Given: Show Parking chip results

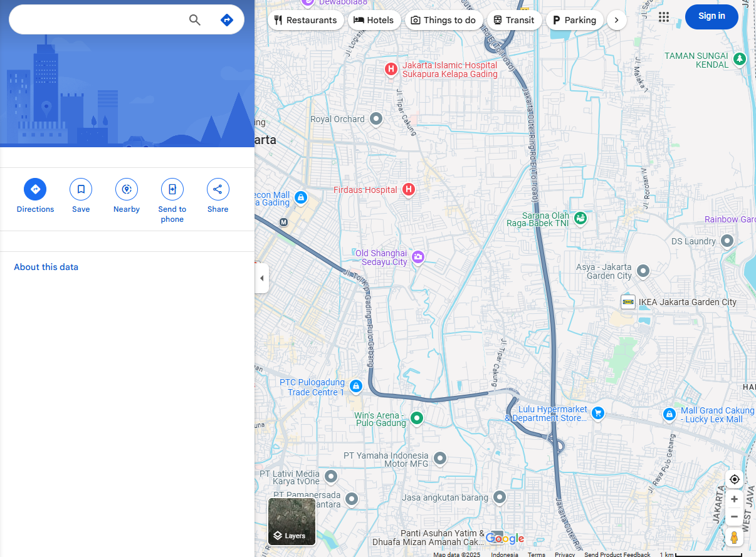Looking at the screenshot, I should coord(575,20).
